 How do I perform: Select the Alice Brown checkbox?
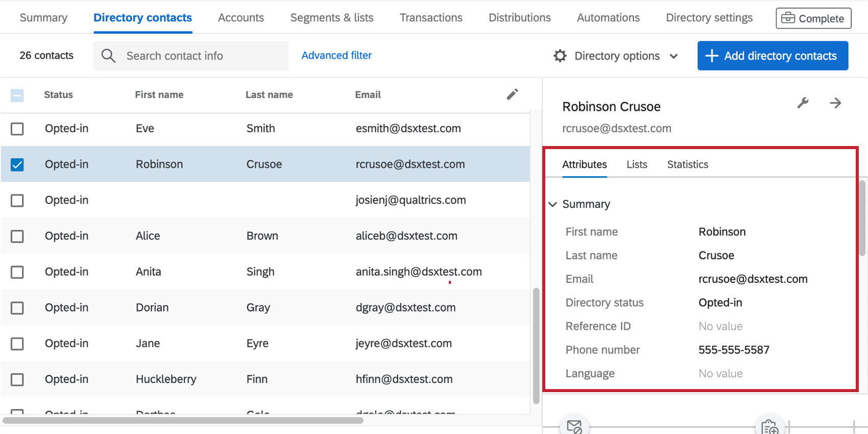click(17, 236)
